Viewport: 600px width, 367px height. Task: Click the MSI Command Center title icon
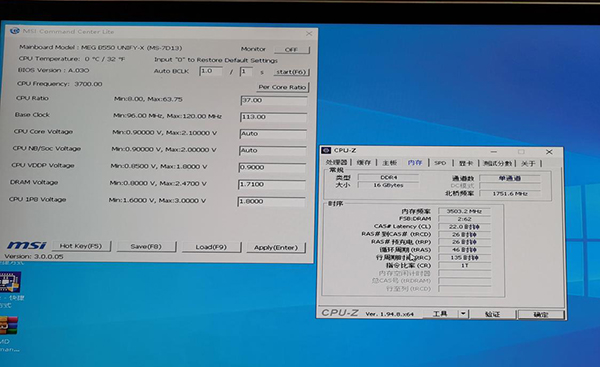tap(15, 31)
